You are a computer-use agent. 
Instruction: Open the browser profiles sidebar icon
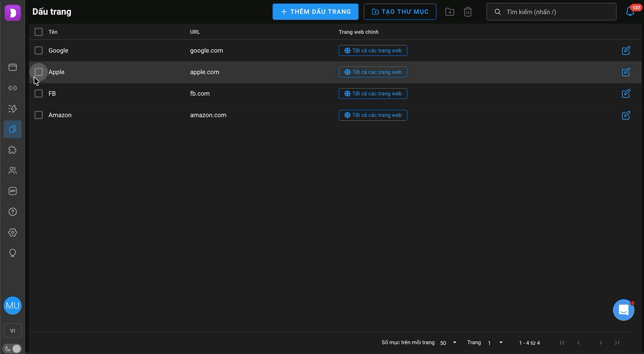pos(13,67)
